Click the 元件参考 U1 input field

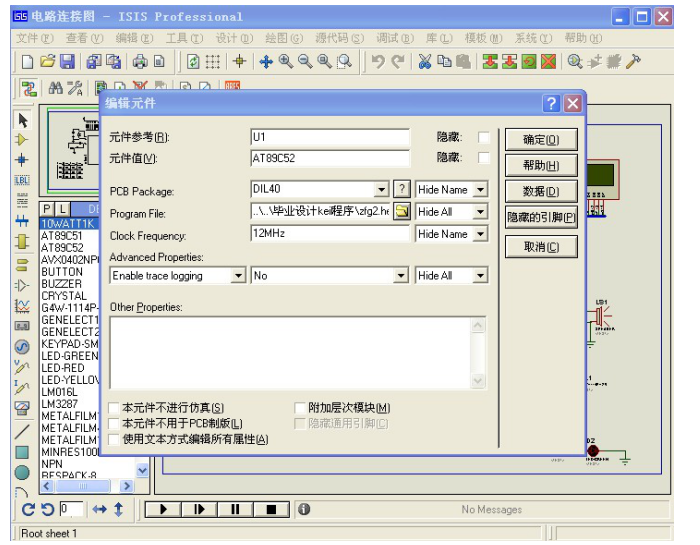(330, 137)
